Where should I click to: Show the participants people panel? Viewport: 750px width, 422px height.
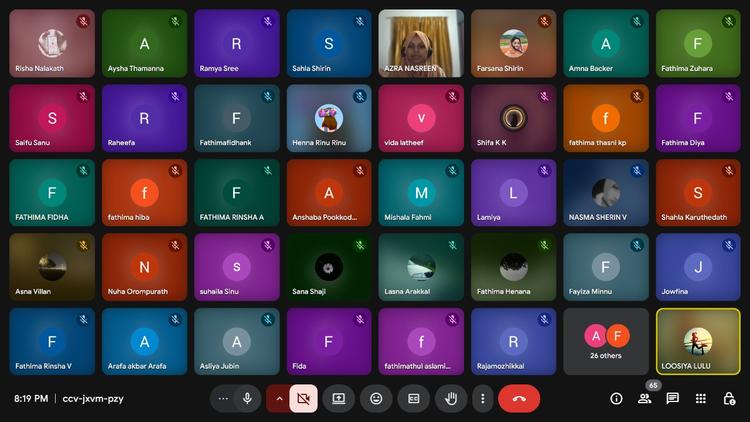pyautogui.click(x=644, y=398)
